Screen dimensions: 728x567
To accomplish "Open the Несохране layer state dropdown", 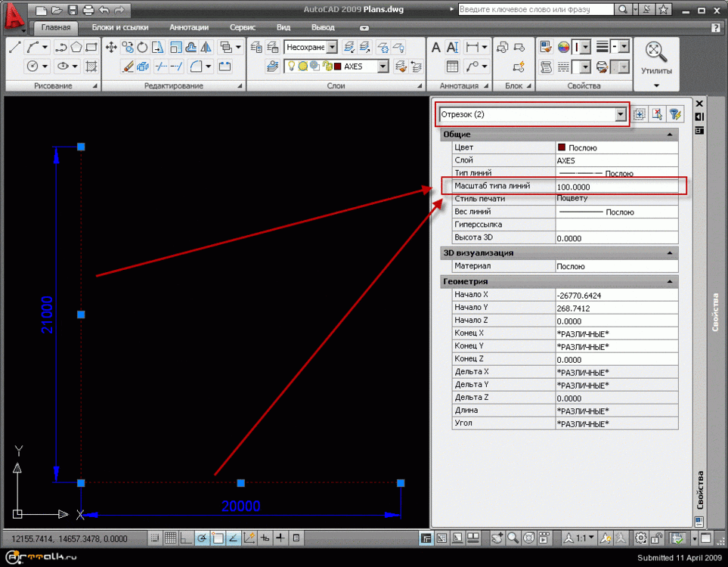I will coord(332,48).
